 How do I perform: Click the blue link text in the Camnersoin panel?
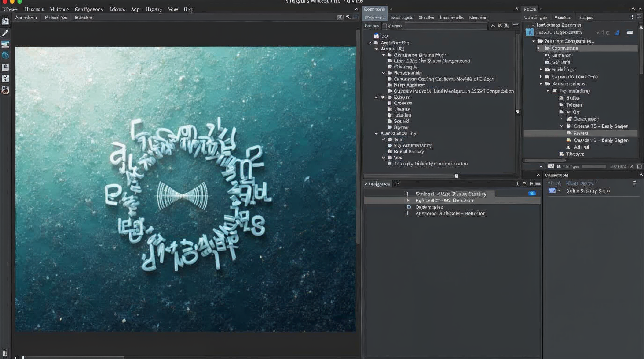coord(580,183)
